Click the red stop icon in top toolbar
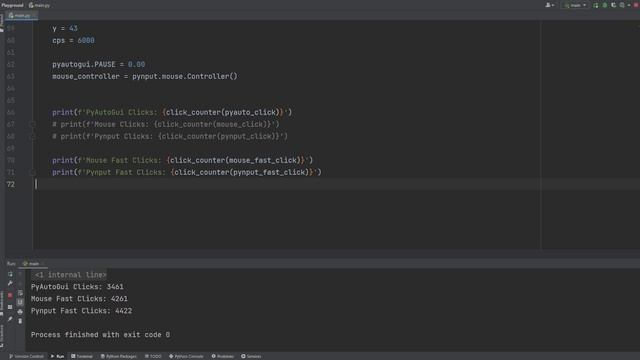640x360 pixels. (x=636, y=5)
